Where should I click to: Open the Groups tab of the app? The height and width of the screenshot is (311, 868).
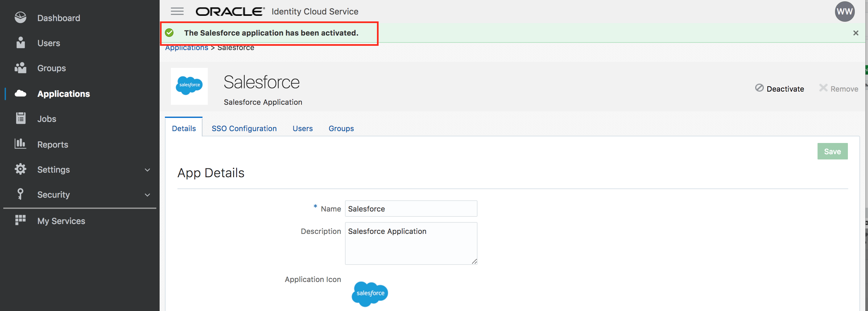tap(341, 128)
